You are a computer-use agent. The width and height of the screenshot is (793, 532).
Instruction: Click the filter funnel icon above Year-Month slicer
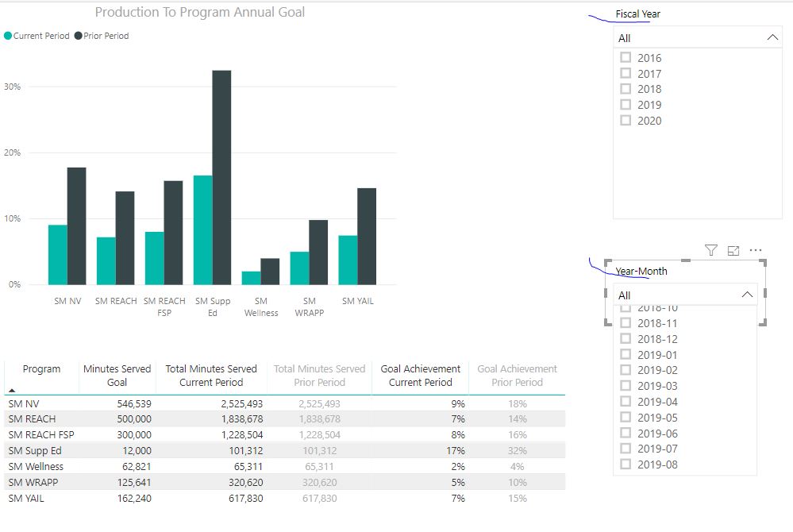pyautogui.click(x=711, y=250)
